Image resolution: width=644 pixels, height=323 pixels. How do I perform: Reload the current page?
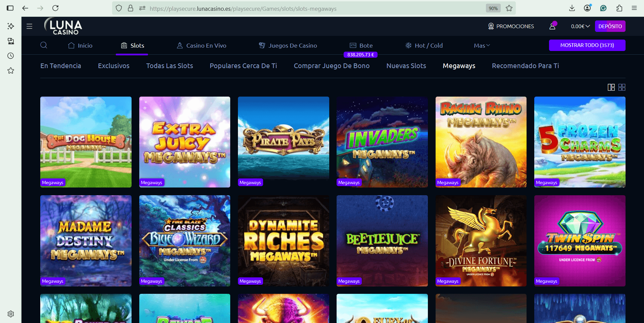point(56,8)
